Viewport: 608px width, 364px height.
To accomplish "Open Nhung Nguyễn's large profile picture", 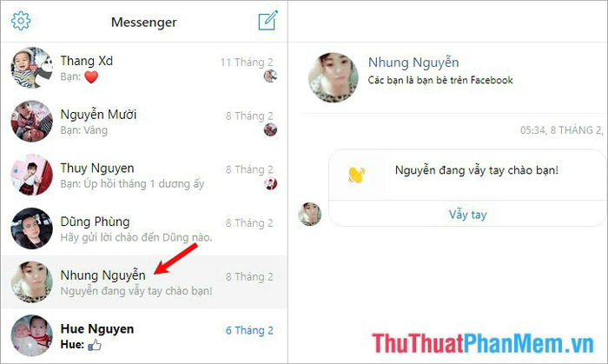I will coord(333,77).
